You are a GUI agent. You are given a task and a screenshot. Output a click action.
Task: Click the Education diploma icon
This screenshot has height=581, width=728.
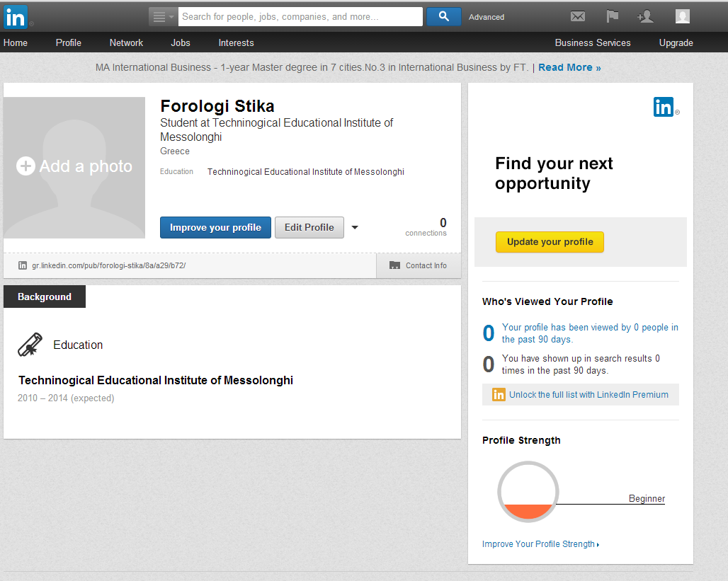(x=30, y=345)
